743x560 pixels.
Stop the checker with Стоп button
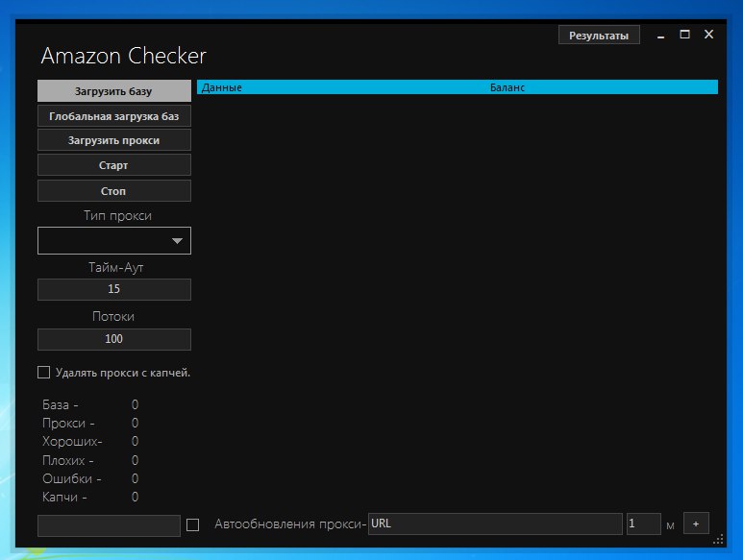(x=114, y=191)
